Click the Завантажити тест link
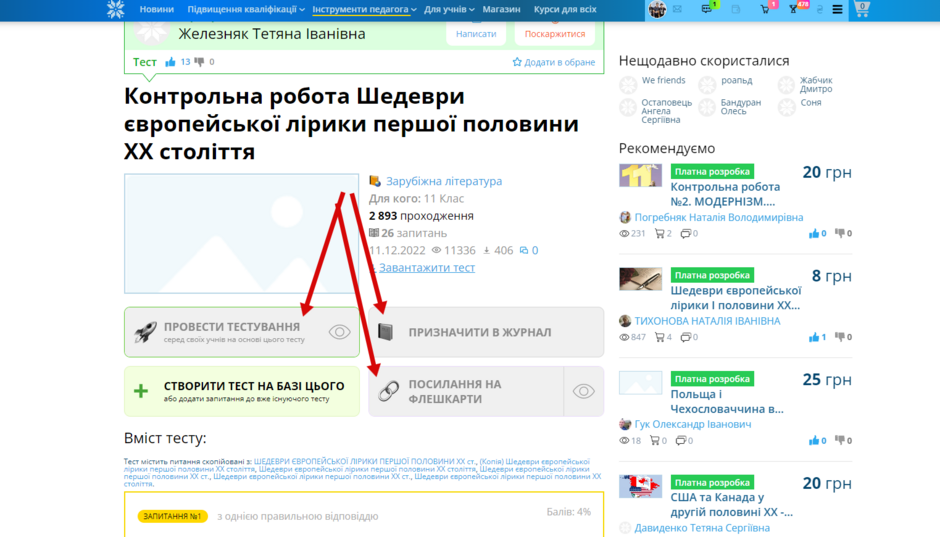Image resolution: width=940 pixels, height=537 pixels. pos(426,267)
